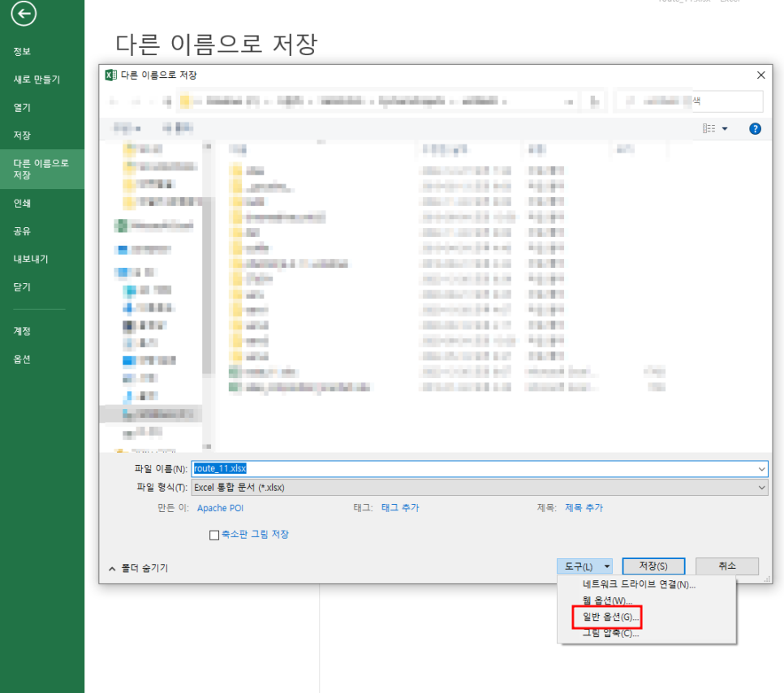Open the 정보 backstage page
Viewport: 784px width, 693px height.
(x=22, y=51)
